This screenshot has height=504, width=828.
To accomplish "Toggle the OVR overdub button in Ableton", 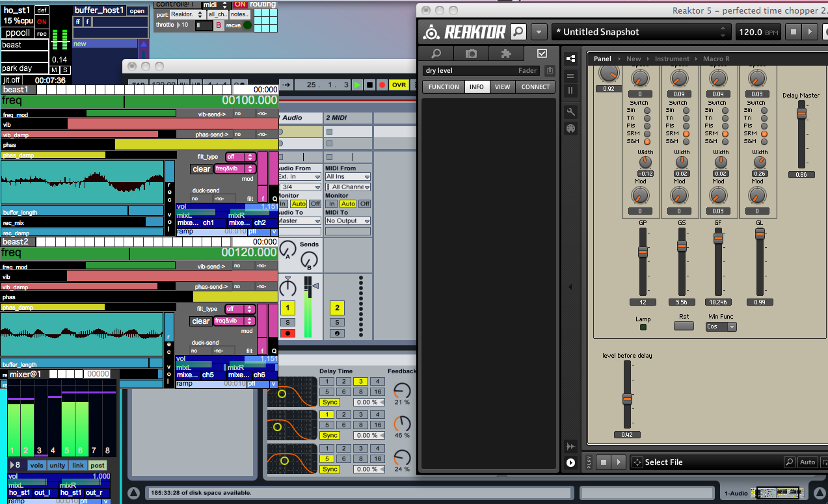I will pyautogui.click(x=399, y=85).
